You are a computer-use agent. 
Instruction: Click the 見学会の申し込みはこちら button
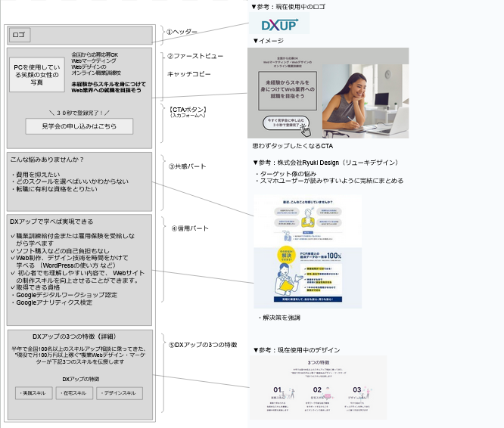79,126
